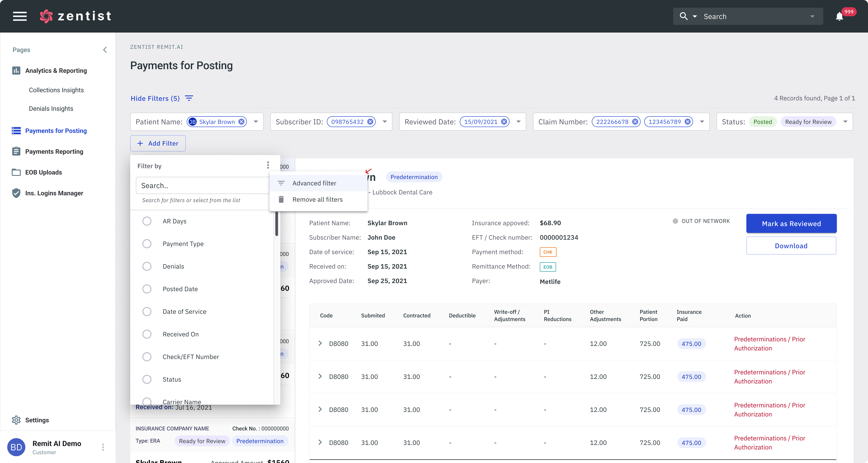
Task: Open Ins. Logins Manager shield icon
Action: (16, 193)
